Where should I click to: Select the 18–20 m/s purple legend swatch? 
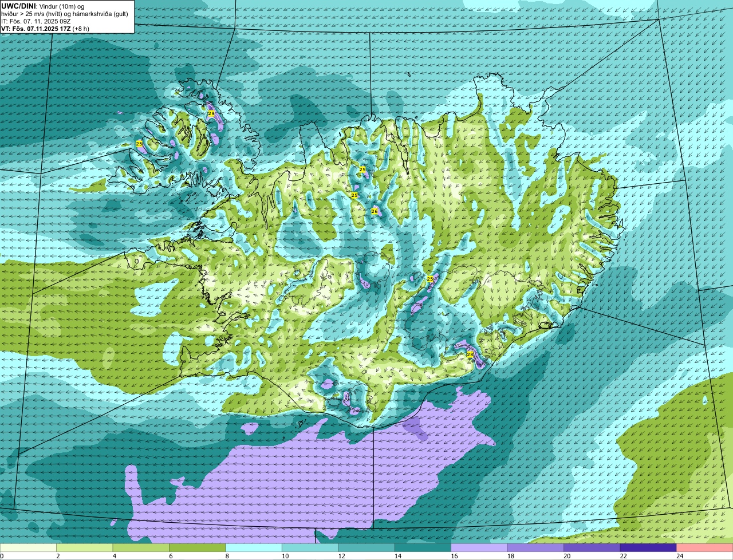535,547
